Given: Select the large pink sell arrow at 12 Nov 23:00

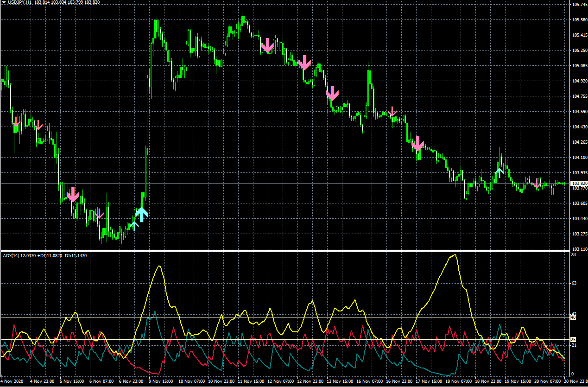Looking at the screenshot, I should pos(304,62).
